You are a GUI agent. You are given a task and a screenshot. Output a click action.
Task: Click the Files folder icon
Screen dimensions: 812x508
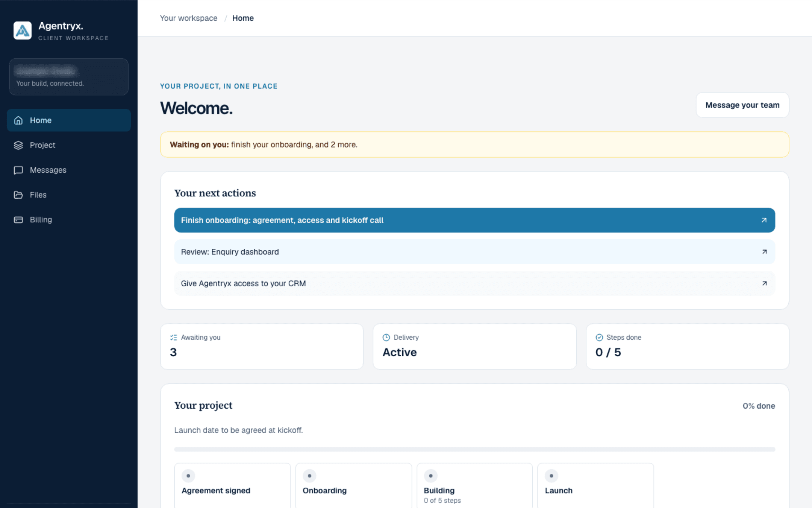pyautogui.click(x=18, y=195)
